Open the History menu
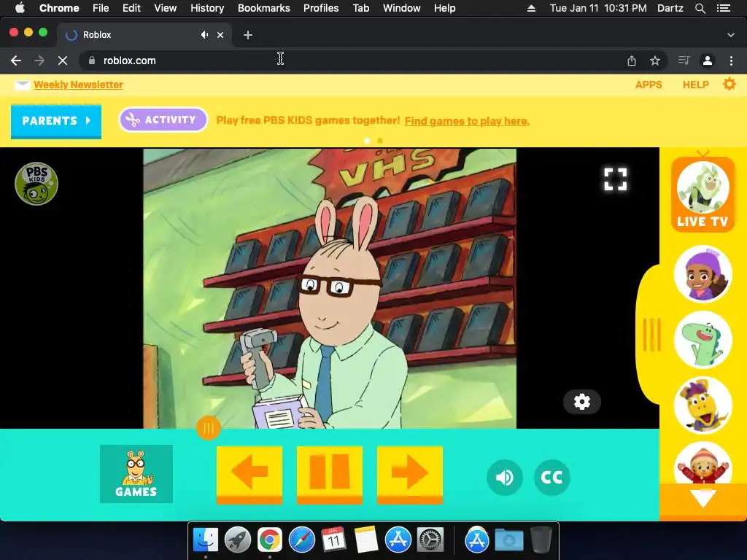Image resolution: width=747 pixels, height=560 pixels. (206, 8)
